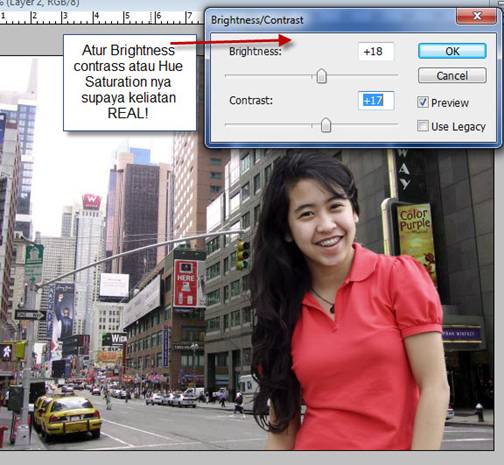Viewport: 504px width, 465px height.
Task: Enable the Use Legacy checkbox
Action: 423,126
